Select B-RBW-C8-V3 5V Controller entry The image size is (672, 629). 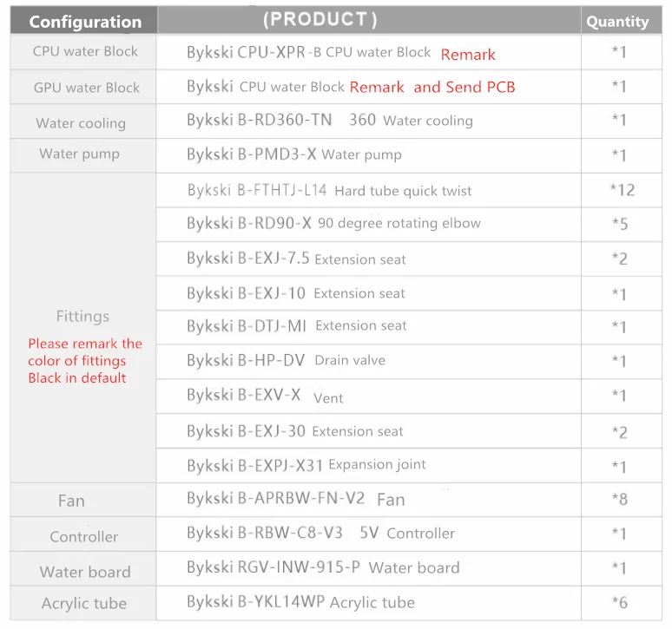[x=320, y=533]
